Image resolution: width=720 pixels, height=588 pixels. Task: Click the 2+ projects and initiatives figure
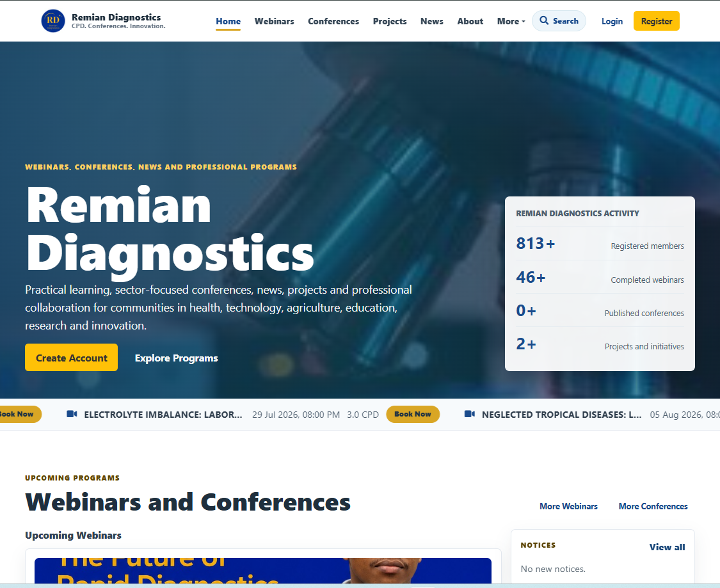[526, 344]
